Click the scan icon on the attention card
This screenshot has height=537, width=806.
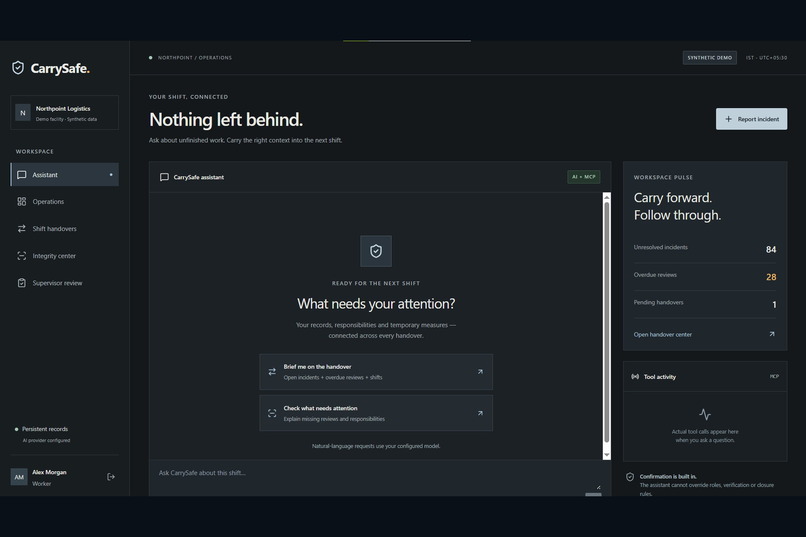[272, 413]
